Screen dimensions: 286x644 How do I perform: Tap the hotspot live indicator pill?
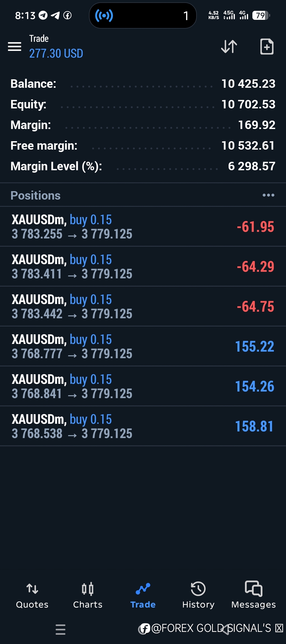[143, 16]
